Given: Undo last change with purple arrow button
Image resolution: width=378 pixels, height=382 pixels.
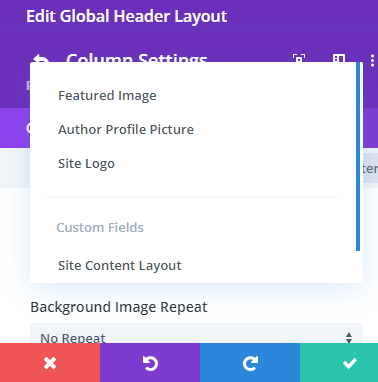Looking at the screenshot, I should pyautogui.click(x=150, y=363).
